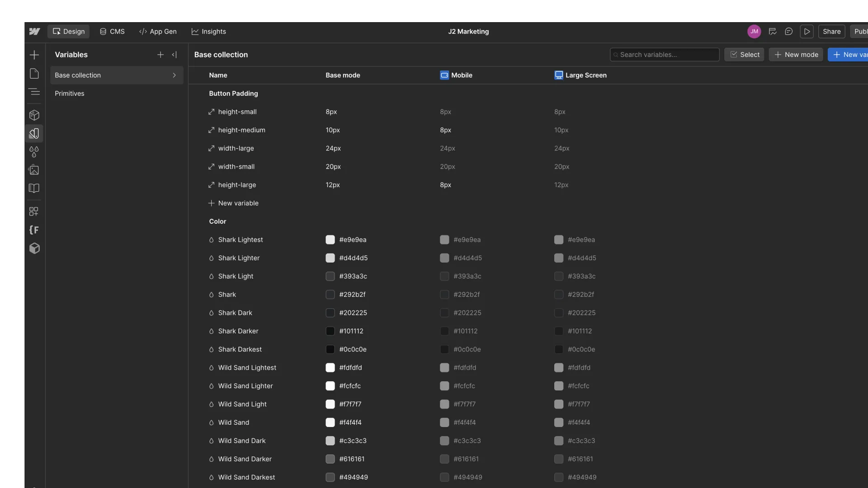Open the Add elements panel

[34, 55]
